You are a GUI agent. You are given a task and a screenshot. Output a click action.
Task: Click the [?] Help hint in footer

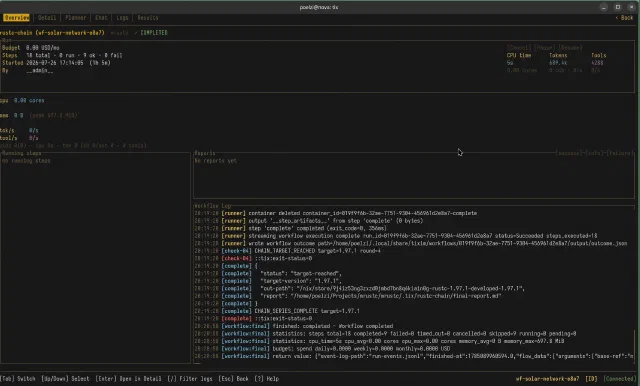[267, 379]
